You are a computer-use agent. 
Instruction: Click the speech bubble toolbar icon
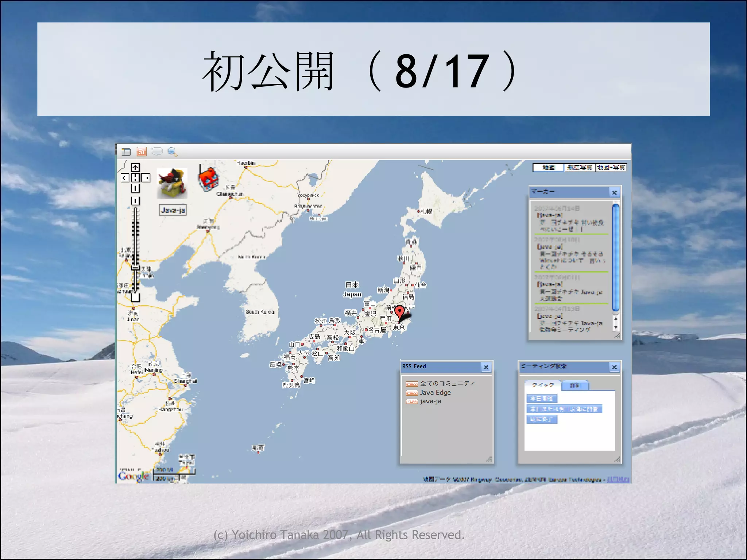(157, 151)
